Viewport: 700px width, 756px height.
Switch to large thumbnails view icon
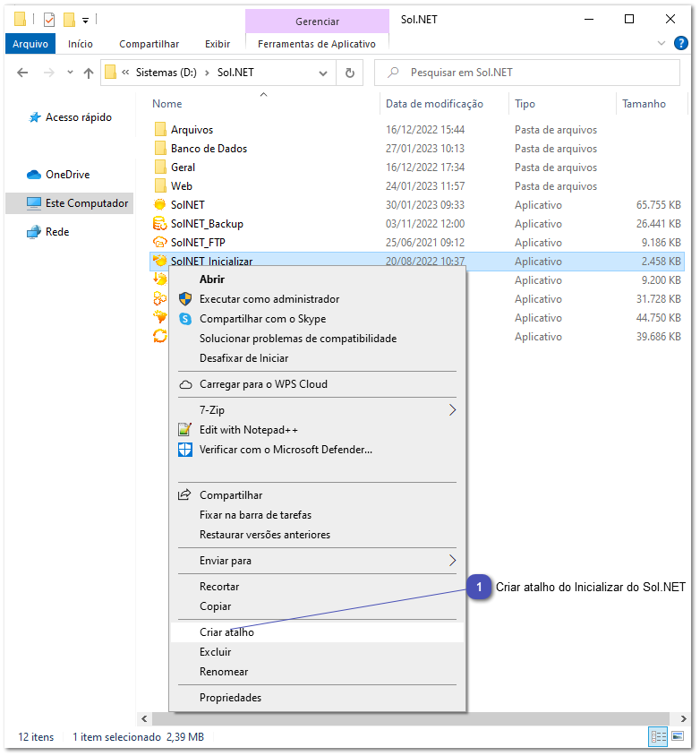[678, 736]
